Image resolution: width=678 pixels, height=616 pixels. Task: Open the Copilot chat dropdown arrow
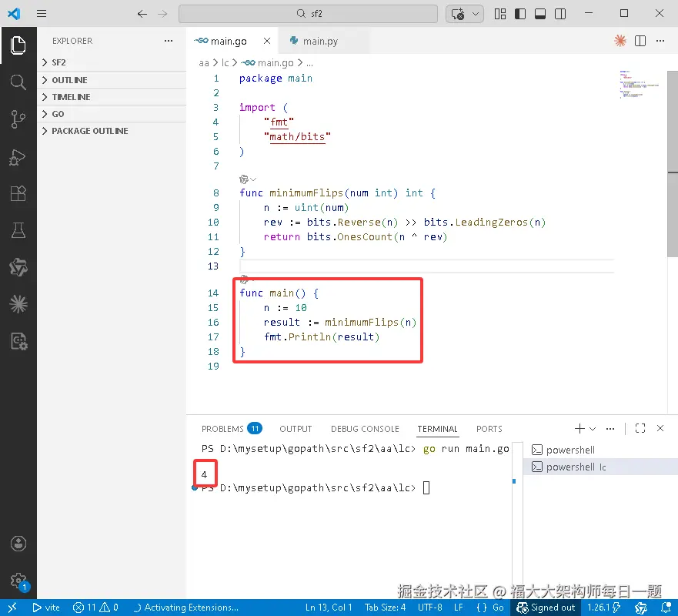coord(476,14)
